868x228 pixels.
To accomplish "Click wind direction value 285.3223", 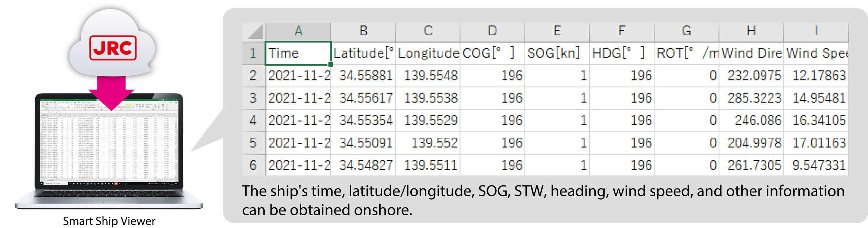I will pyautogui.click(x=753, y=98).
